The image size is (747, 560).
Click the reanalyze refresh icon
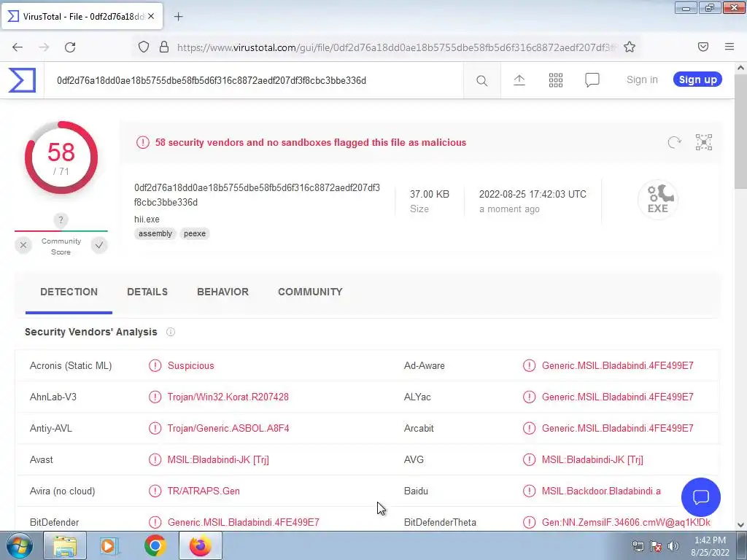point(674,142)
